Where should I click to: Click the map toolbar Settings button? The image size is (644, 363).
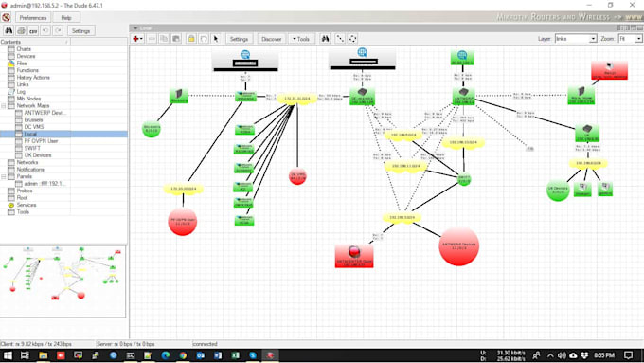click(x=239, y=39)
